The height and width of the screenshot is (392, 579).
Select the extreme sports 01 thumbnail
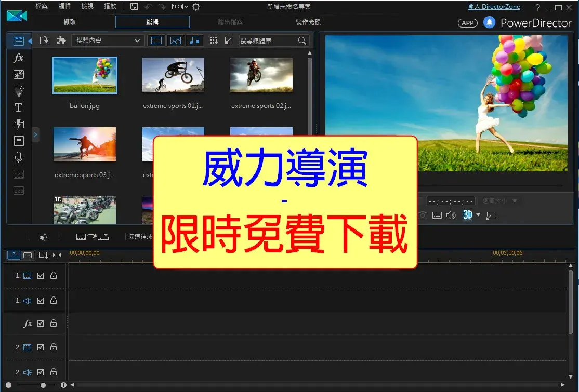(x=173, y=75)
